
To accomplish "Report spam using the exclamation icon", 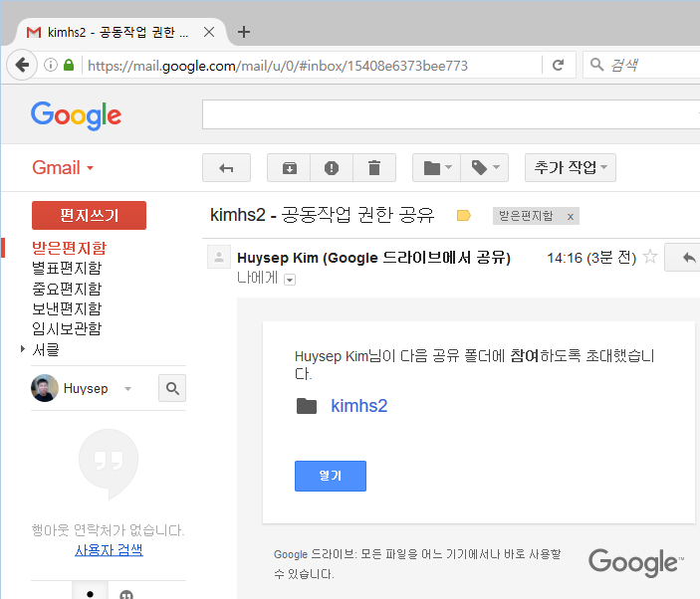I will (x=332, y=168).
